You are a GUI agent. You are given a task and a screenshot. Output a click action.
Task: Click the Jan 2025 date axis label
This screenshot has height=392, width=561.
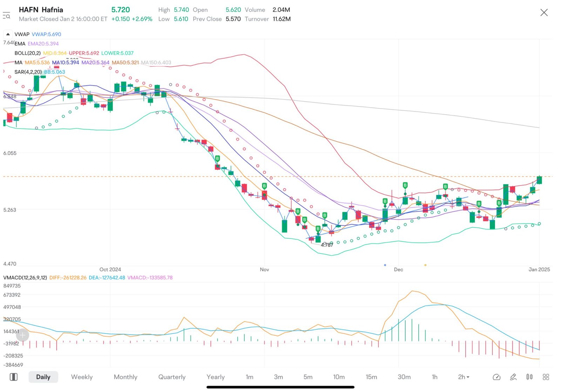(539, 269)
